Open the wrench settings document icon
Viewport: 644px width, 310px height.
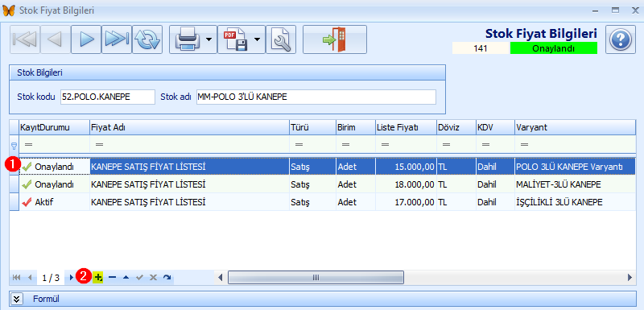[281, 39]
